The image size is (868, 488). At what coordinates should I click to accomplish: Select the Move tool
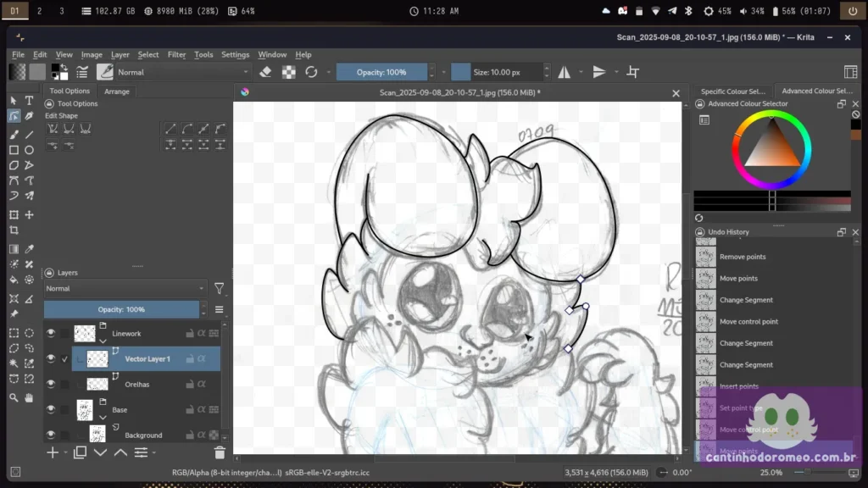[x=30, y=214]
